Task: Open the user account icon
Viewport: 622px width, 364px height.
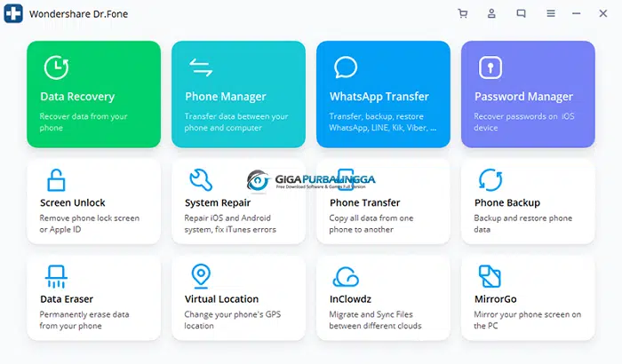Action: click(491, 13)
